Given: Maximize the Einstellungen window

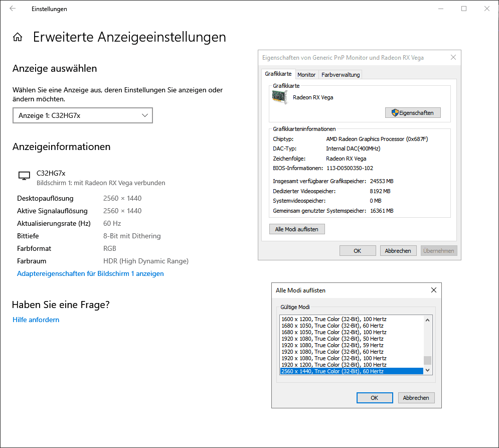Looking at the screenshot, I should 464,9.
